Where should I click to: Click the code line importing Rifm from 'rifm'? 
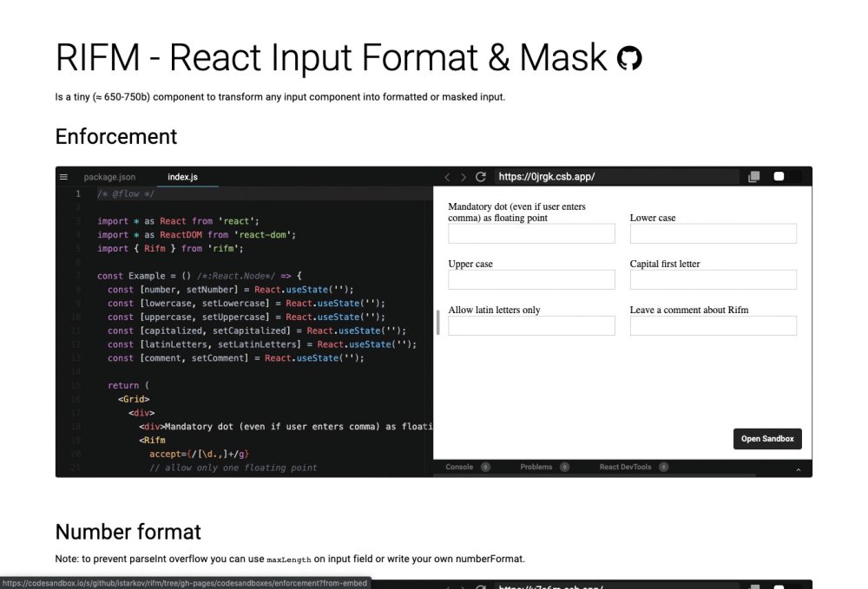(170, 249)
